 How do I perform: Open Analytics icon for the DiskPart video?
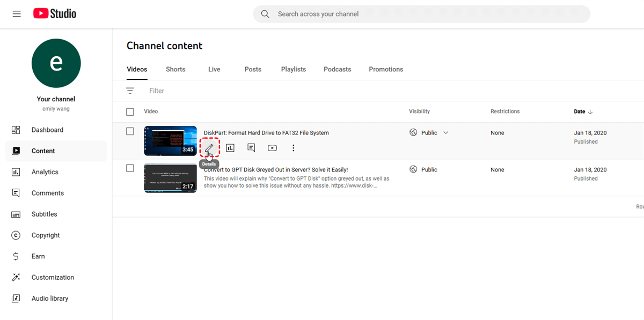coord(230,148)
